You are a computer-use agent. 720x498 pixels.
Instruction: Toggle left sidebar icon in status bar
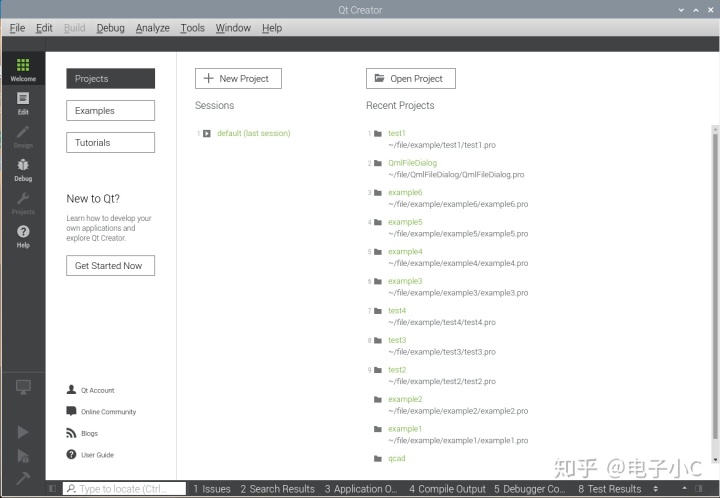(52, 488)
